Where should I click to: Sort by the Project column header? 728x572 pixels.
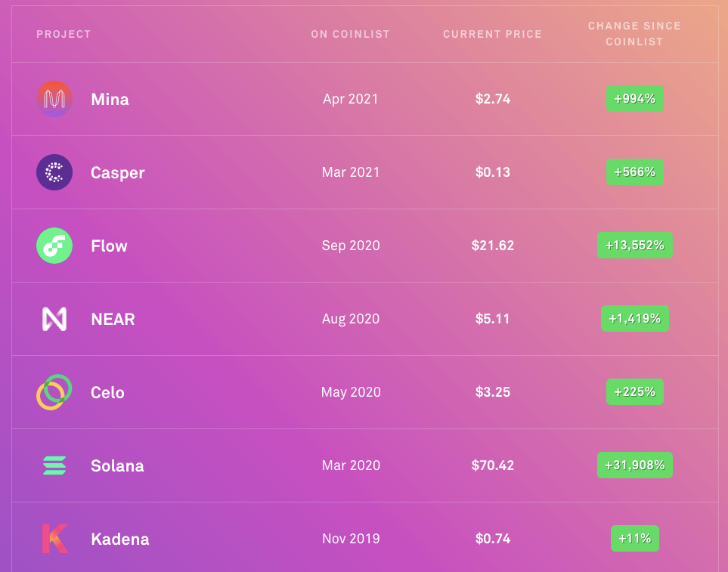coord(64,34)
